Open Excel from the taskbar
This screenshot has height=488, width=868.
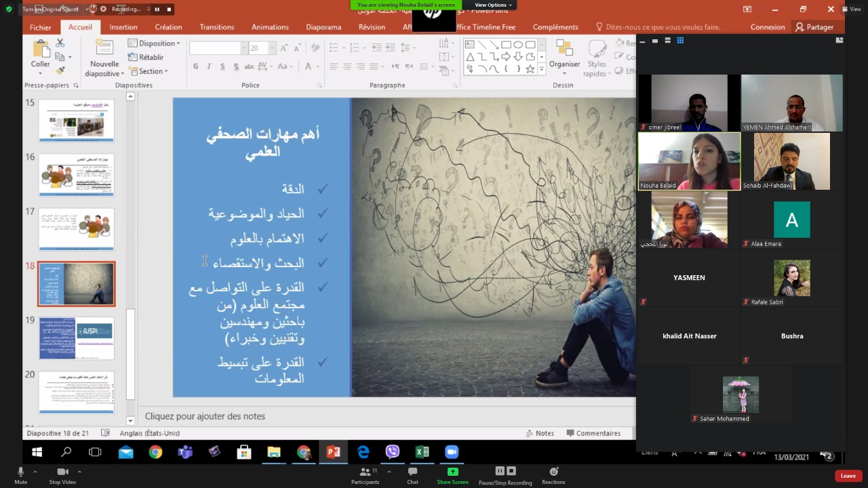click(422, 452)
